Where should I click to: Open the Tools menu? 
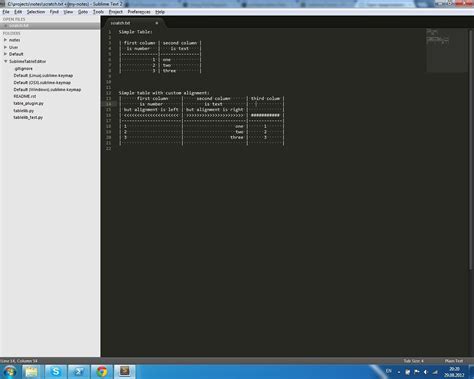coord(98,12)
